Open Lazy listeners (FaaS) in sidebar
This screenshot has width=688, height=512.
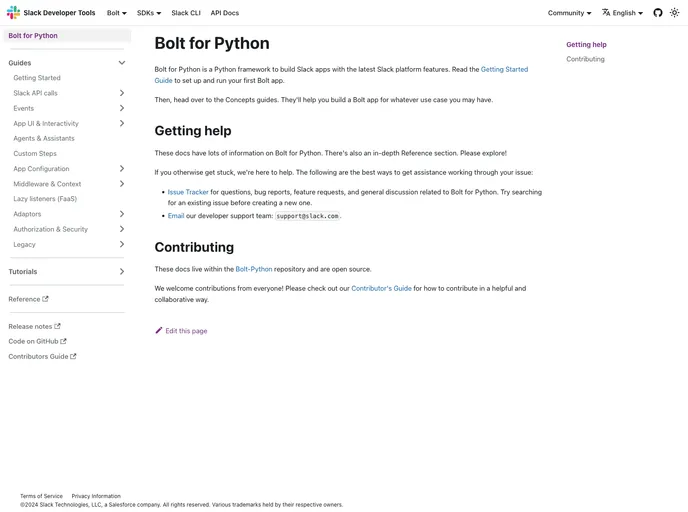(x=45, y=199)
